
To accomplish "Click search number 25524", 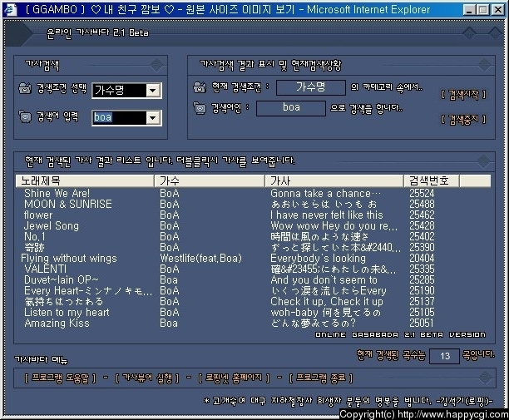I will pyautogui.click(x=422, y=194).
